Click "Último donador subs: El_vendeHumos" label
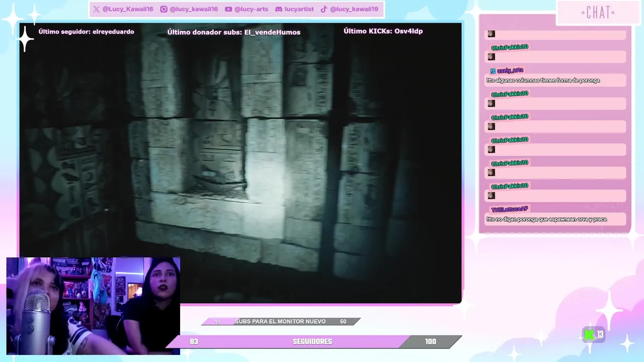The height and width of the screenshot is (362, 644). point(234,32)
